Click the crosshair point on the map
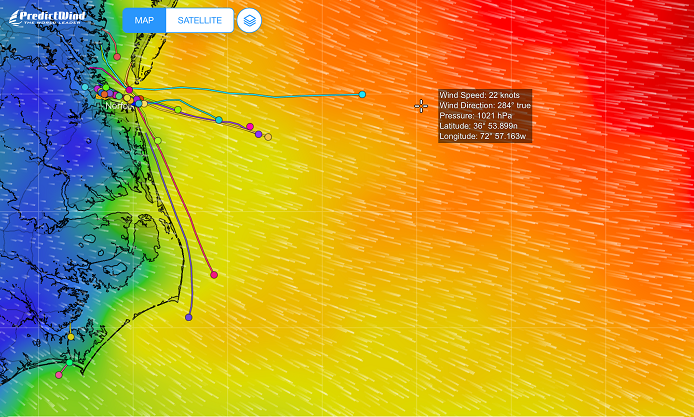The height and width of the screenshot is (417, 694). pyautogui.click(x=421, y=106)
